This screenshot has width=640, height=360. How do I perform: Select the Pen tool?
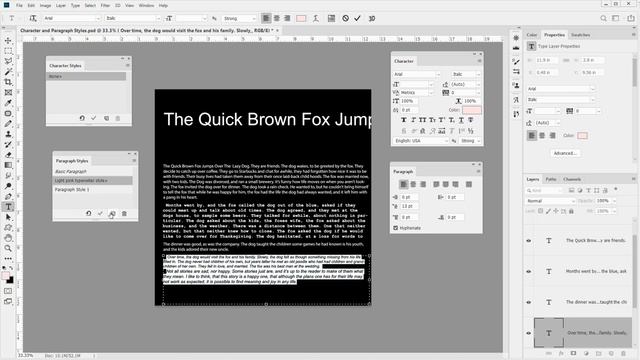8,196
